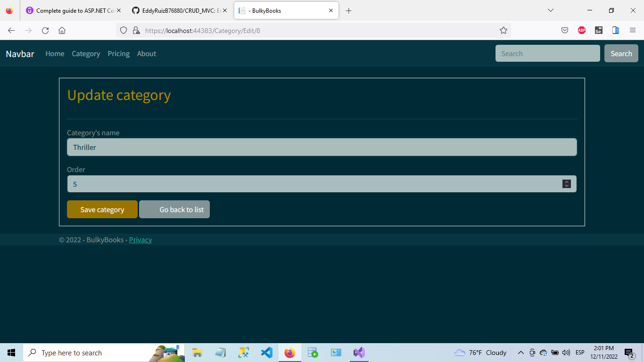This screenshot has height=362, width=644.
Task: Open the Action Center notifications
Action: coord(628,352)
